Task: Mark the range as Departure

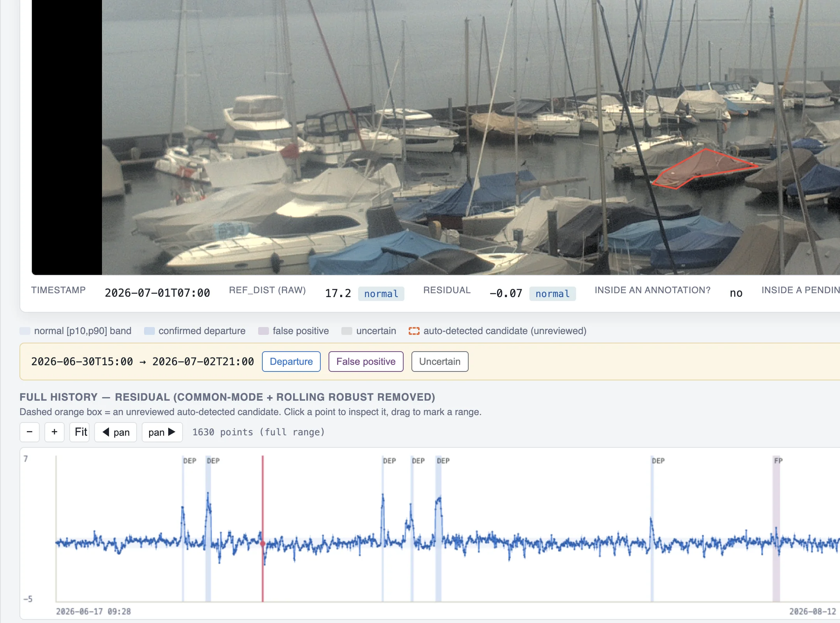Action: (x=291, y=361)
